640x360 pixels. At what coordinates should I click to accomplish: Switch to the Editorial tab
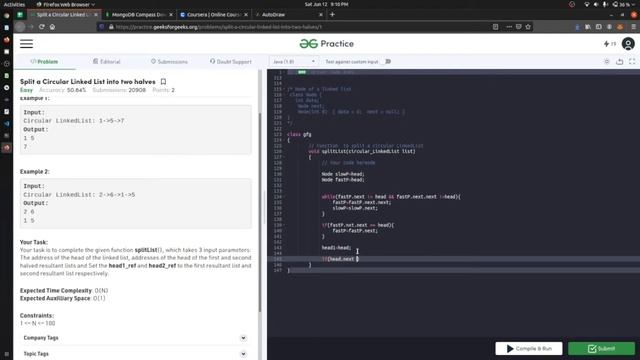(107, 62)
